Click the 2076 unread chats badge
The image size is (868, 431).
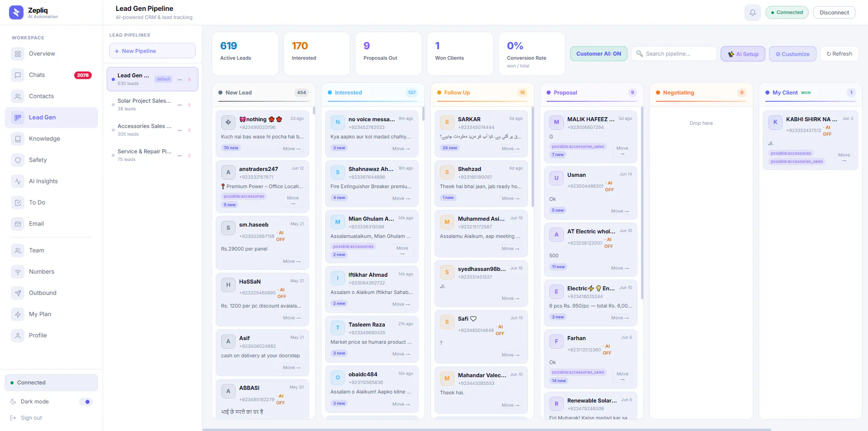(83, 75)
